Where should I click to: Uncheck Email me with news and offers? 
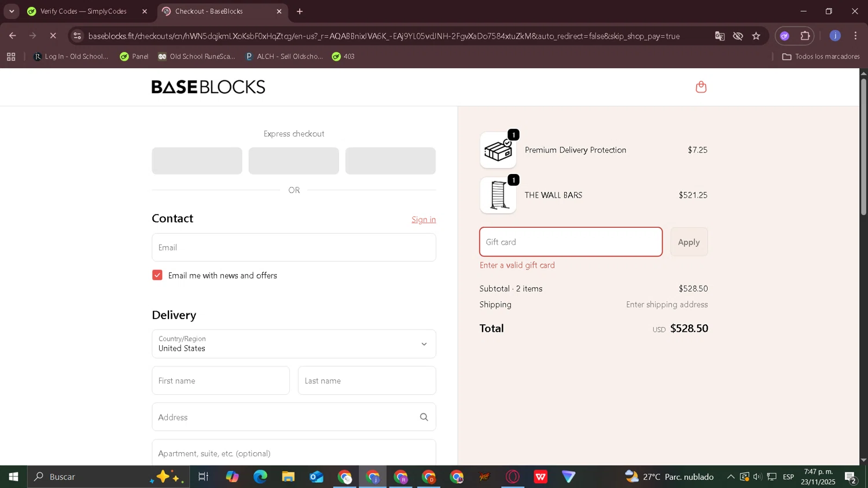coord(157,275)
